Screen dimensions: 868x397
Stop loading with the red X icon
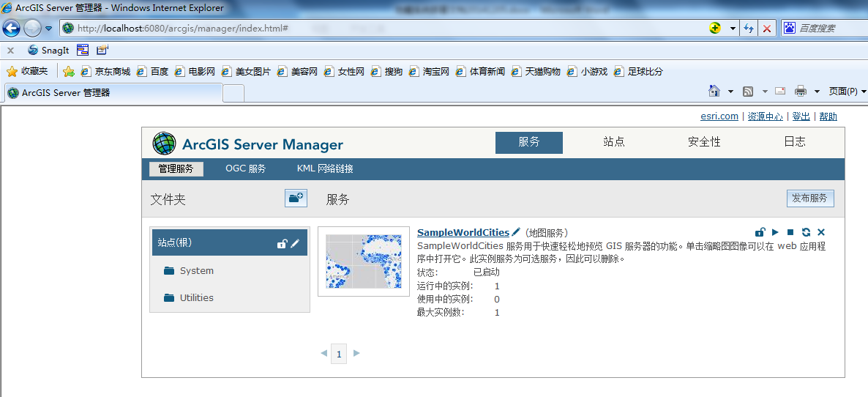pos(767,29)
